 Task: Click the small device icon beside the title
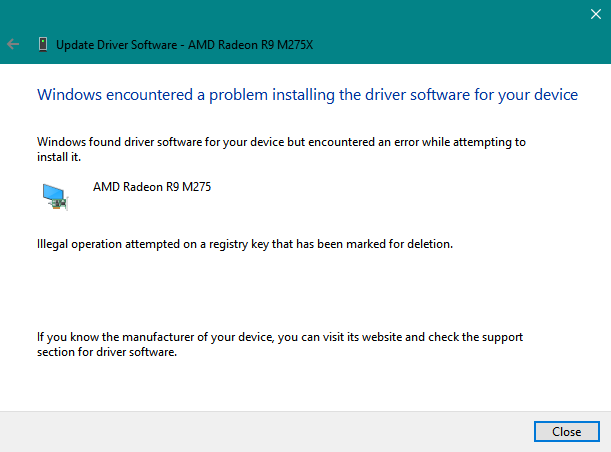(x=43, y=44)
